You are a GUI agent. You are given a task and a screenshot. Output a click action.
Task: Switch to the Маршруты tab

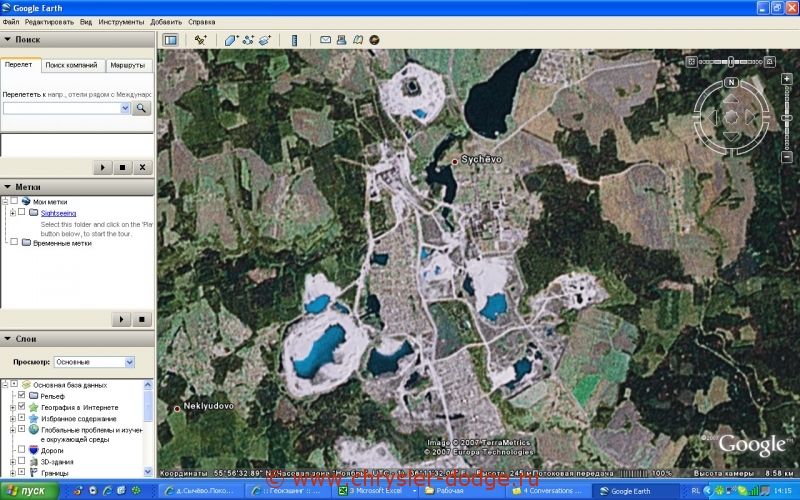coord(128,65)
